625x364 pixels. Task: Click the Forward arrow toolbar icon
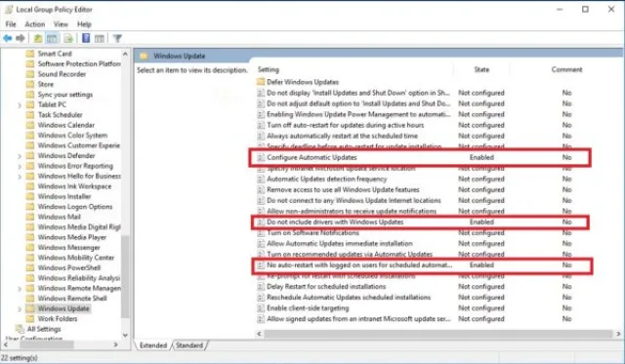click(21, 38)
